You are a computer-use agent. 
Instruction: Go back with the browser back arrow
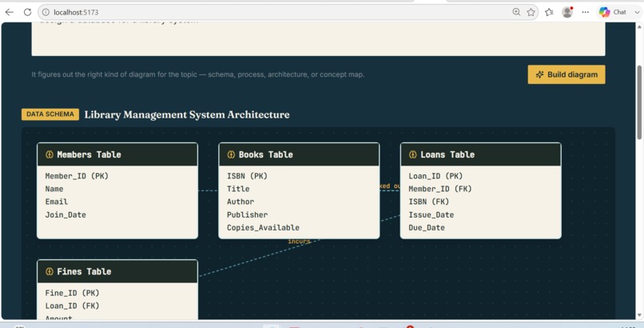tap(9, 12)
